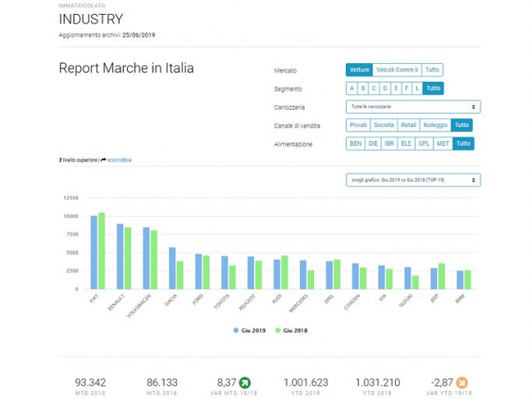Screen dimensions: 532x399
Task: Click the 93.342 MTD 2019 value
Action: coord(90,383)
